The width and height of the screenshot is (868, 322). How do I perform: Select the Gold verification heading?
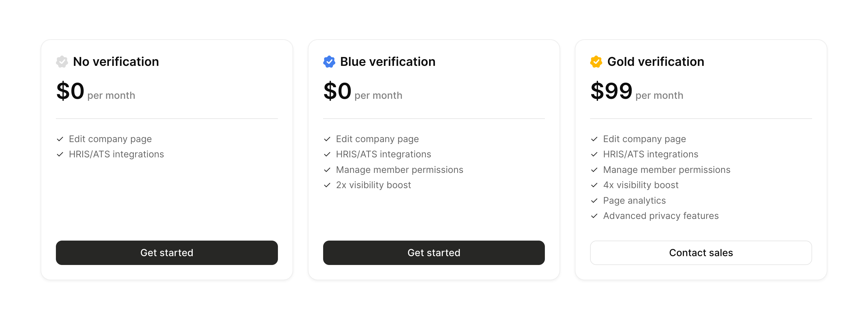pos(655,62)
